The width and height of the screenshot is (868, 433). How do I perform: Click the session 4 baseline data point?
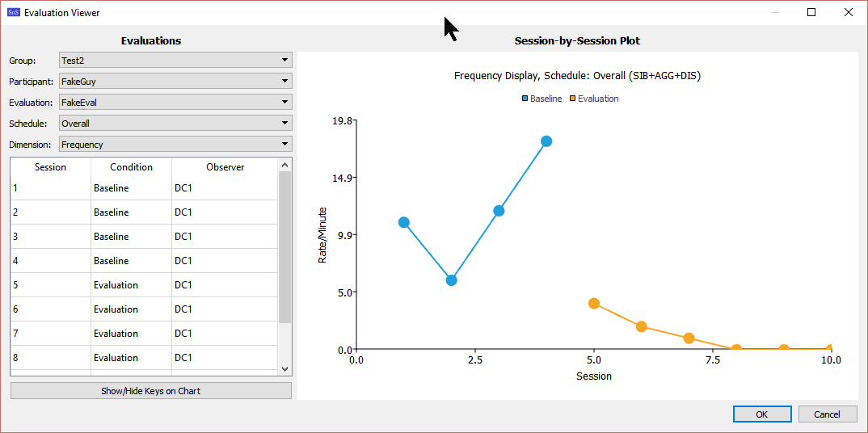[x=546, y=141]
